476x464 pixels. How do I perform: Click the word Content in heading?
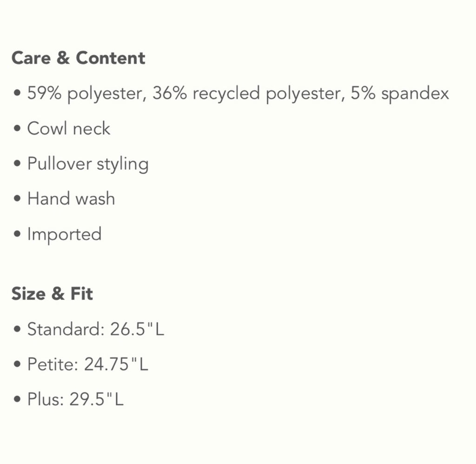tap(111, 58)
